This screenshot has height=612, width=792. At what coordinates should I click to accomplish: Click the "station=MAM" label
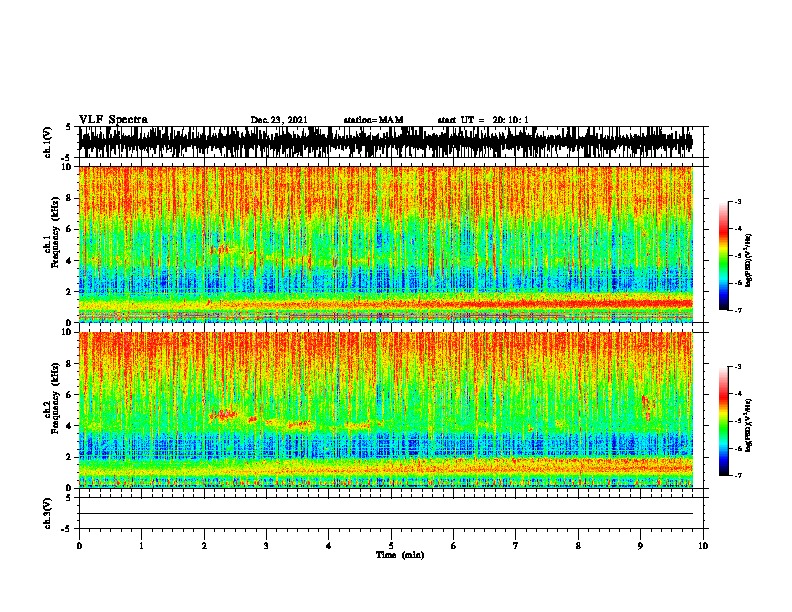pyautogui.click(x=373, y=120)
